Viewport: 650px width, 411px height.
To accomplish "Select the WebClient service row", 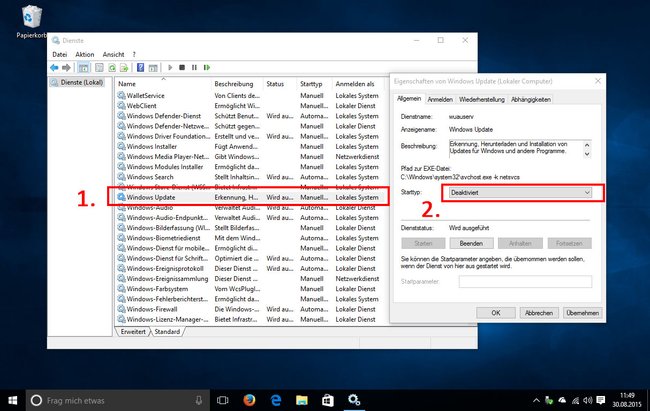I will pos(248,106).
